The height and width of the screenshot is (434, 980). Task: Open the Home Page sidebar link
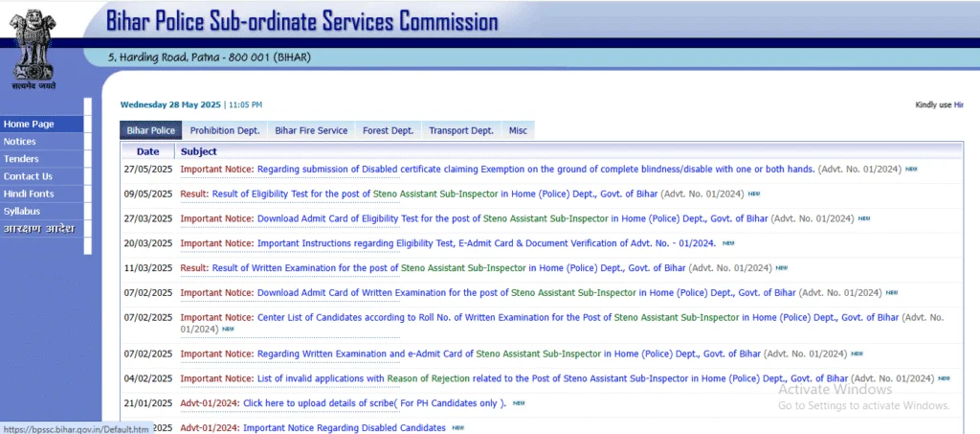[41, 124]
